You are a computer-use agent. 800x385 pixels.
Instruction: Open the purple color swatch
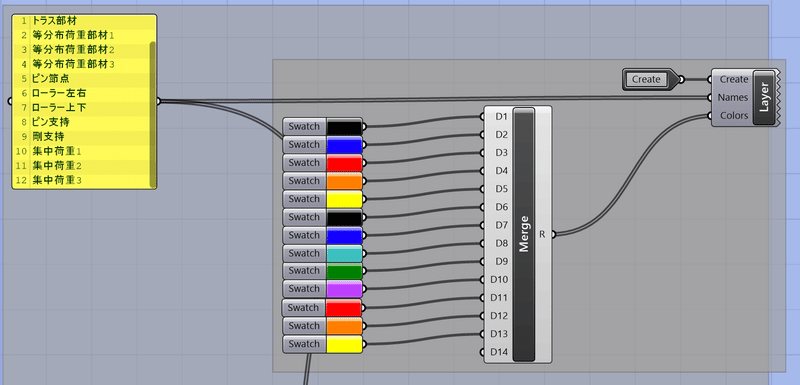(x=344, y=289)
